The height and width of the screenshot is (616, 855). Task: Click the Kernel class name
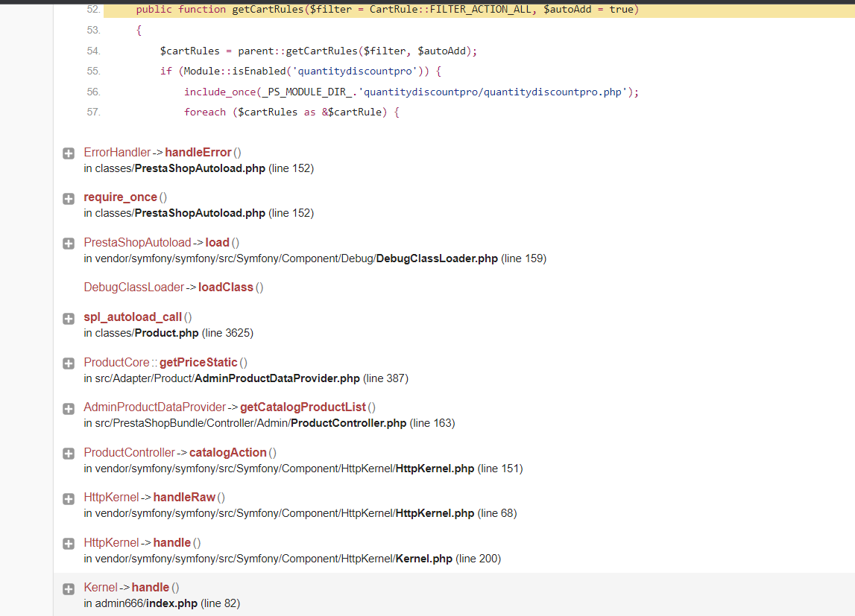101,587
